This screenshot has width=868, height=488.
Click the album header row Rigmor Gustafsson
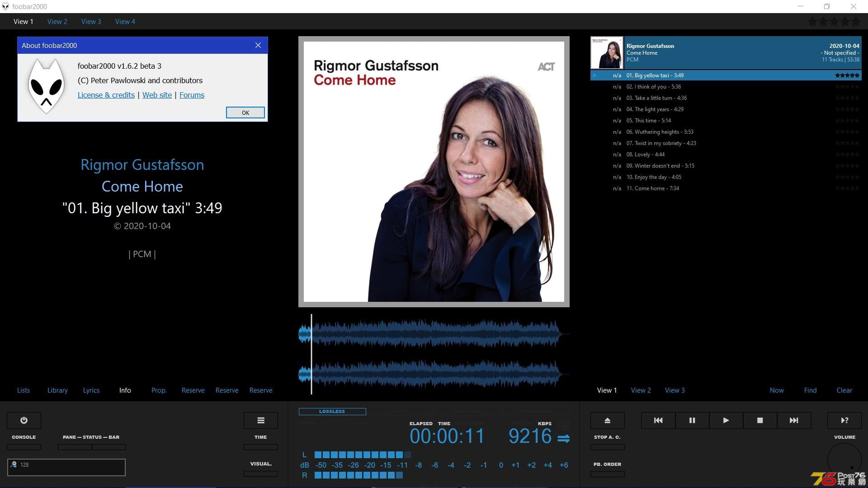point(726,53)
